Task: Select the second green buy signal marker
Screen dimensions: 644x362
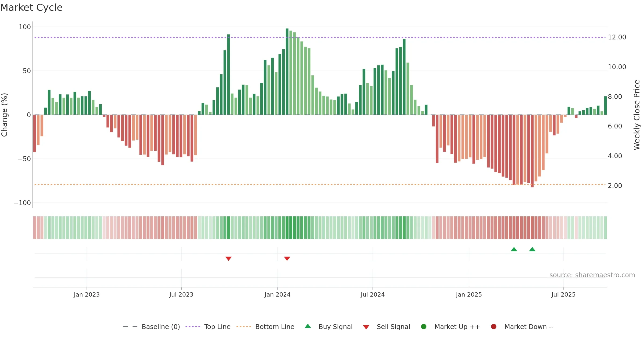Action: pyautogui.click(x=532, y=249)
